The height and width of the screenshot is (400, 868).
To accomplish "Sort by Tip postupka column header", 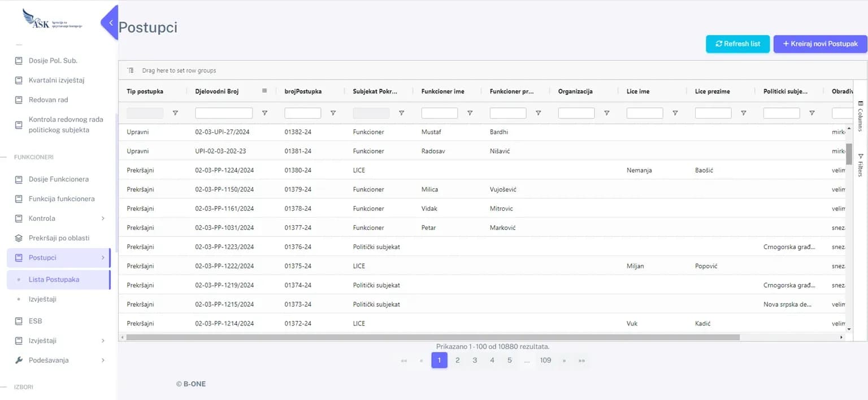I will pyautogui.click(x=145, y=91).
